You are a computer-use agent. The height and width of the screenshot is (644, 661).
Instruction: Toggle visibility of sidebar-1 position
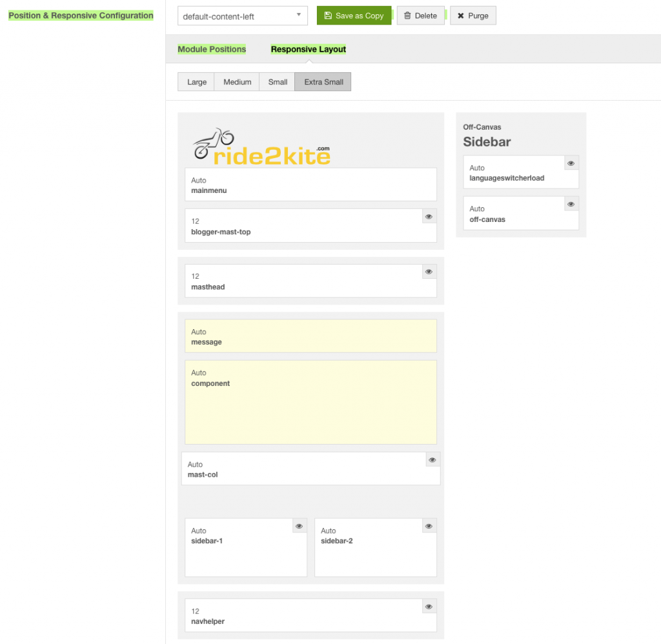[x=300, y=526]
